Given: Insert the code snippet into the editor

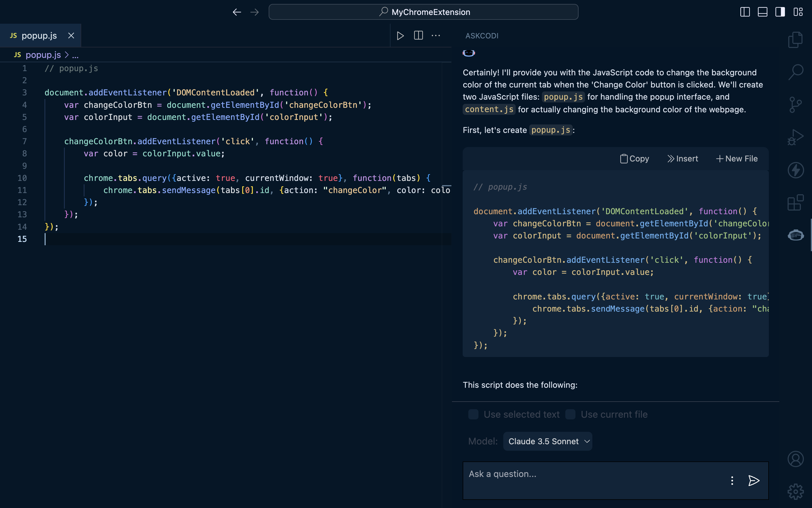Looking at the screenshot, I should pos(683,159).
